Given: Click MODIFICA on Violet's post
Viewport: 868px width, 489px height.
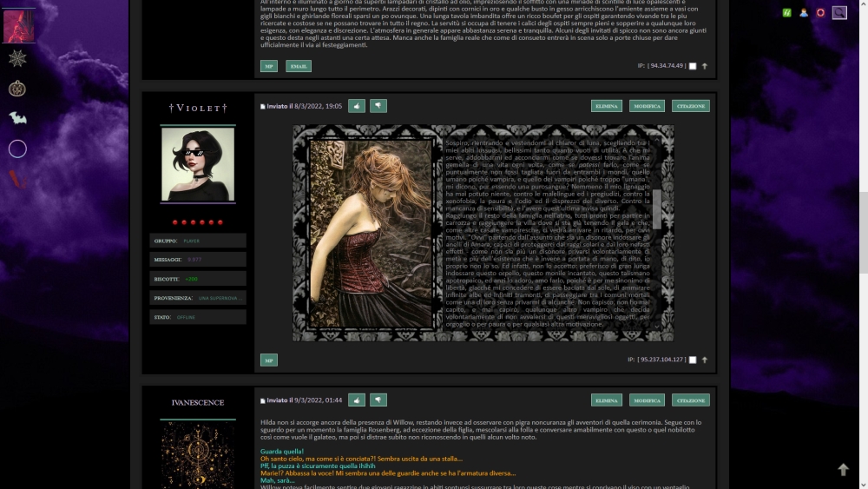Looking at the screenshot, I should click(647, 106).
